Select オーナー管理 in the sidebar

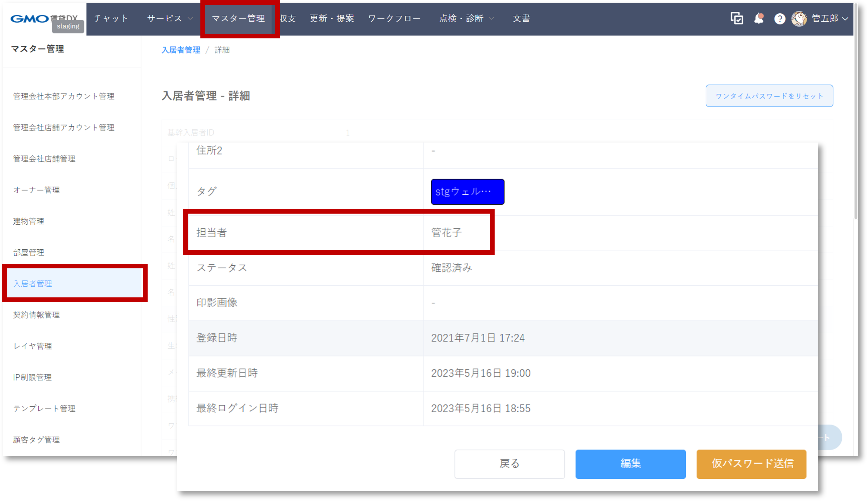click(x=36, y=190)
